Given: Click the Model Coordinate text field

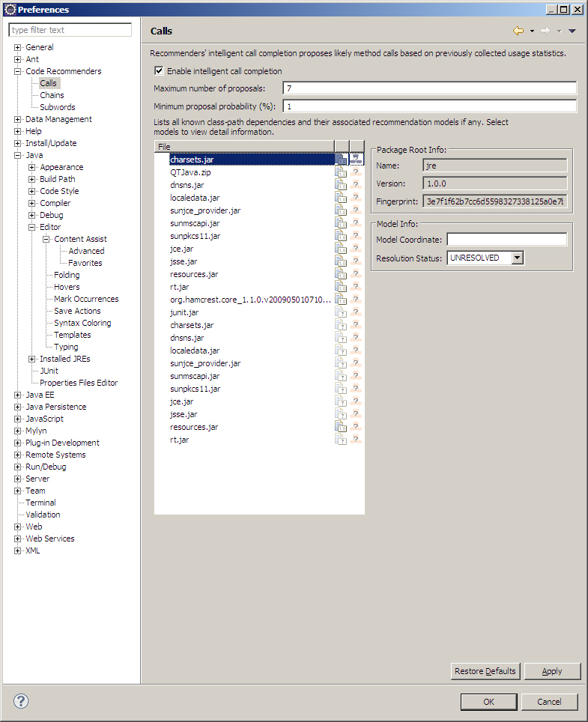Looking at the screenshot, I should point(507,240).
